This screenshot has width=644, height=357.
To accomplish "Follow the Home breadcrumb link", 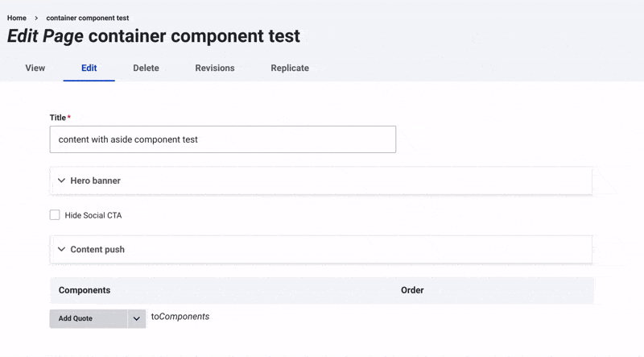I will pyautogui.click(x=17, y=18).
